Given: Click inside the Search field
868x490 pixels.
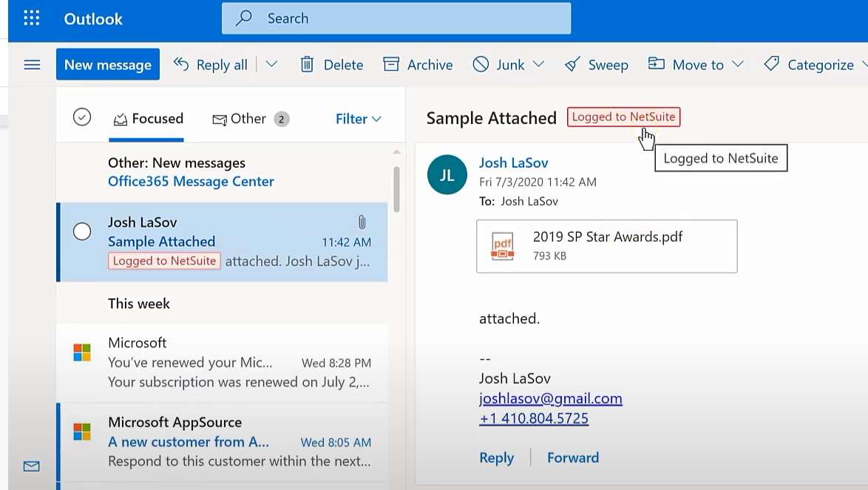Looking at the screenshot, I should coord(396,18).
